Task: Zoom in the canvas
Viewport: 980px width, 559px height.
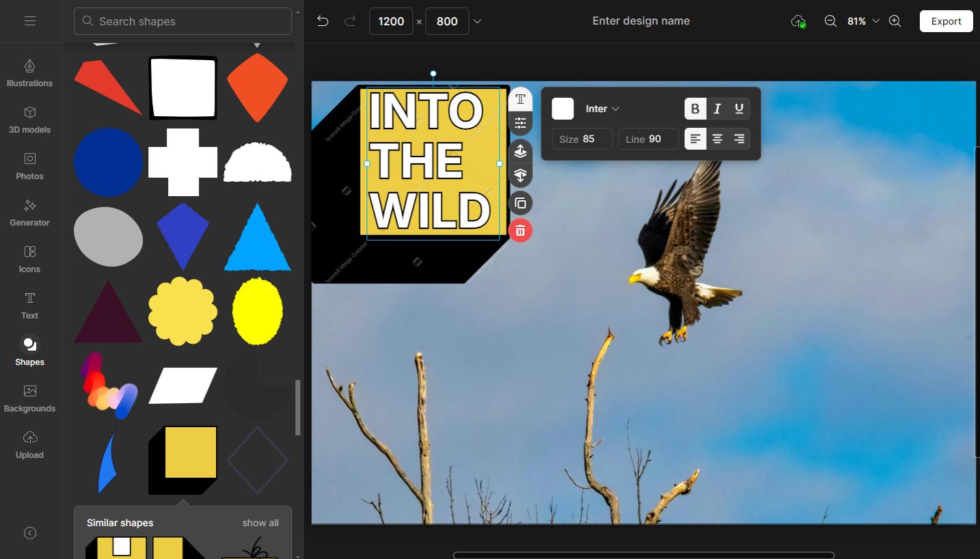Action: (x=895, y=21)
